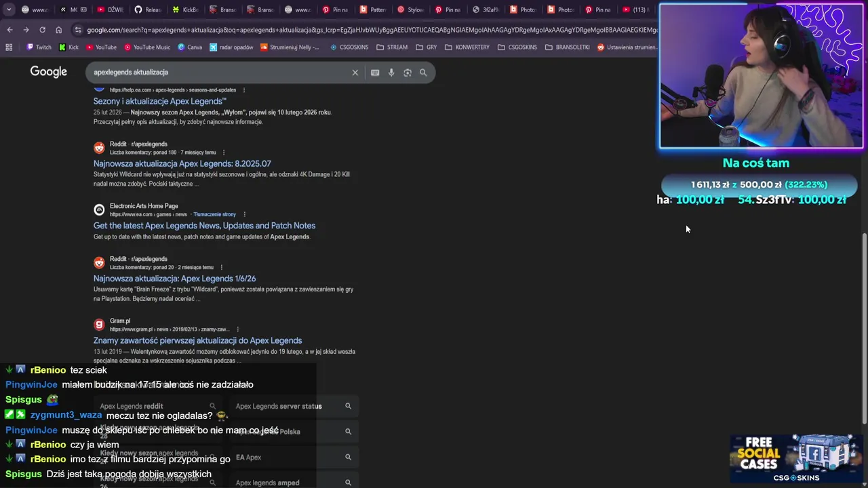Viewport: 868px width, 488px height.
Task: Switch to the DŹWIĘKI YouTube tab
Action: pos(110,9)
